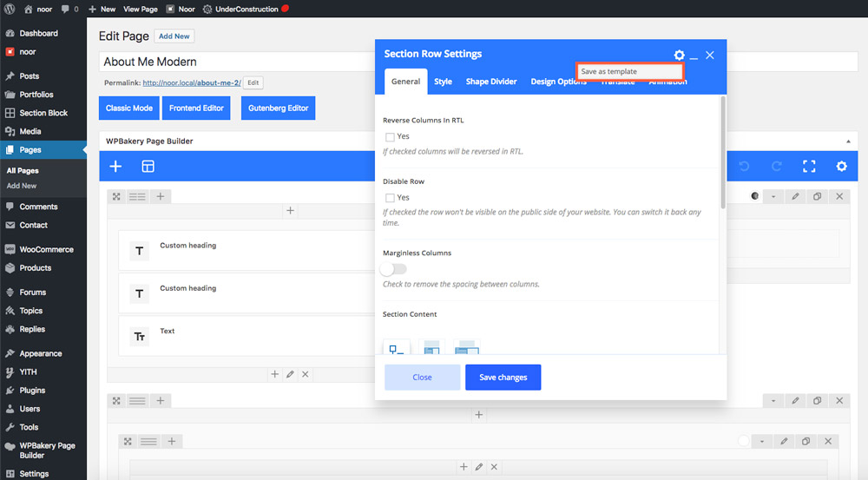Image resolution: width=868 pixels, height=480 pixels.
Task: Delete the first row
Action: point(839,196)
